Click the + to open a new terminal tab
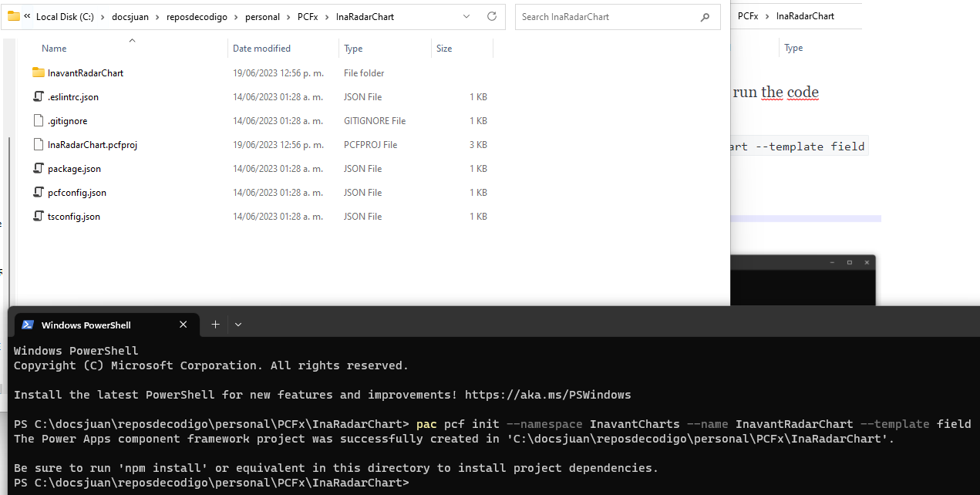 pos(214,325)
